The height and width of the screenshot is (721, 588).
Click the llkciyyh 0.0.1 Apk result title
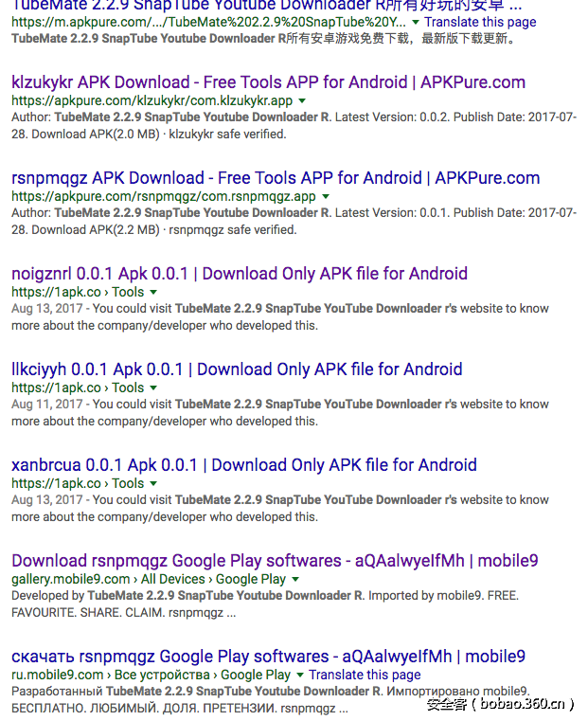237,370
